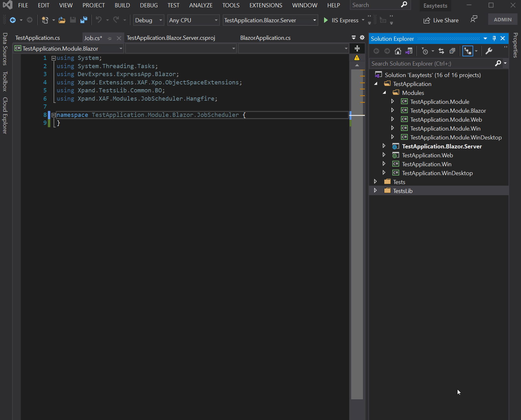Expand the TestApplication.Blazor.Server project node
The height and width of the screenshot is (420, 521).
coord(384,146)
